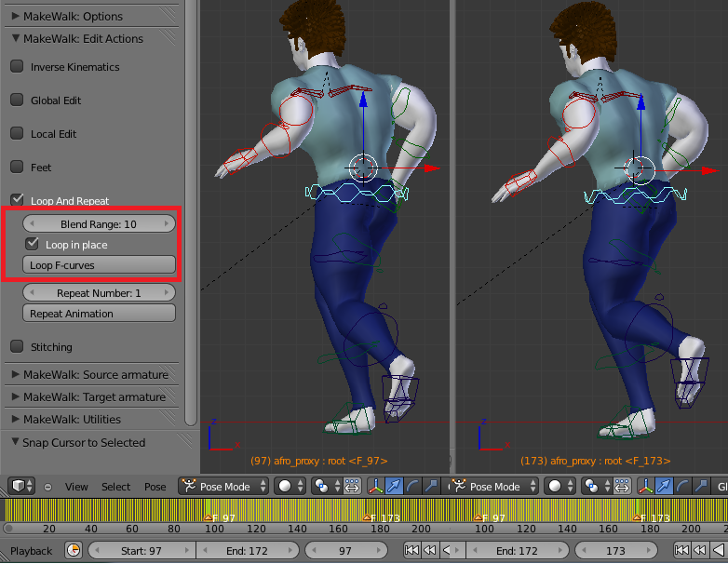Select the scale manipulator in left viewport header
728x564 pixels.
[x=430, y=486]
